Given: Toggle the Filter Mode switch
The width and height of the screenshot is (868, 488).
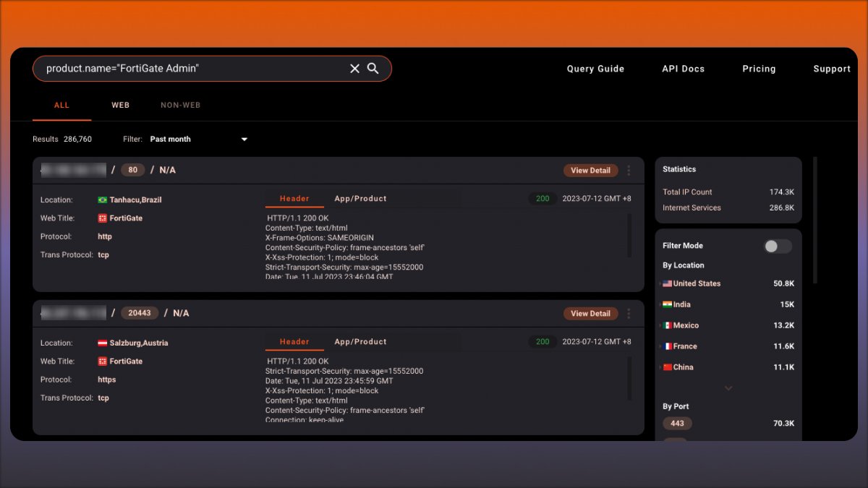Looking at the screenshot, I should pyautogui.click(x=778, y=247).
